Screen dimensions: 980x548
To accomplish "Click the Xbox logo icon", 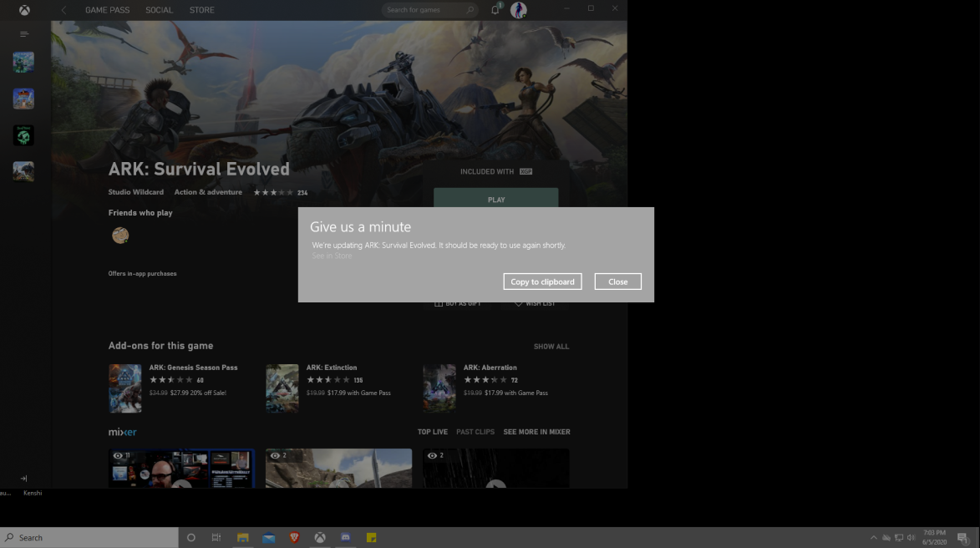I will coord(23,10).
